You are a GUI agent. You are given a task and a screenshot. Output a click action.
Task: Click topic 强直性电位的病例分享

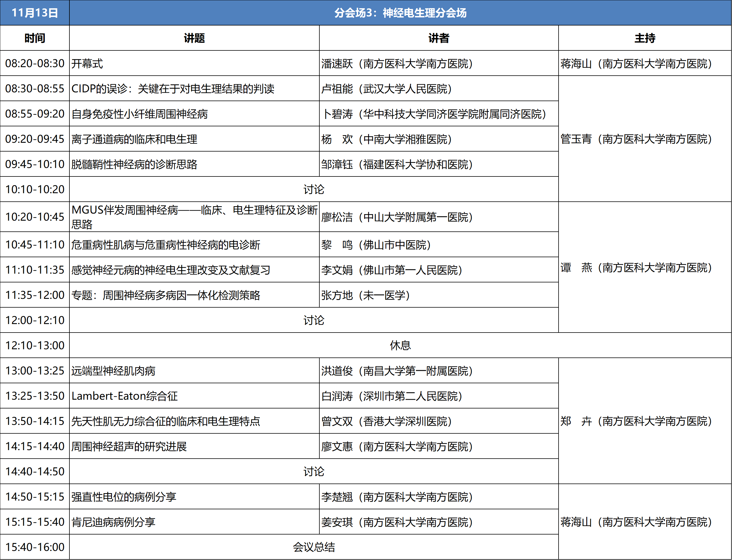point(194,497)
